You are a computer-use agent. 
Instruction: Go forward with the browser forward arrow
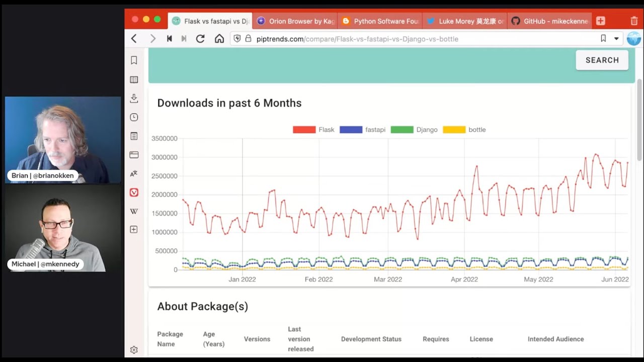click(153, 39)
